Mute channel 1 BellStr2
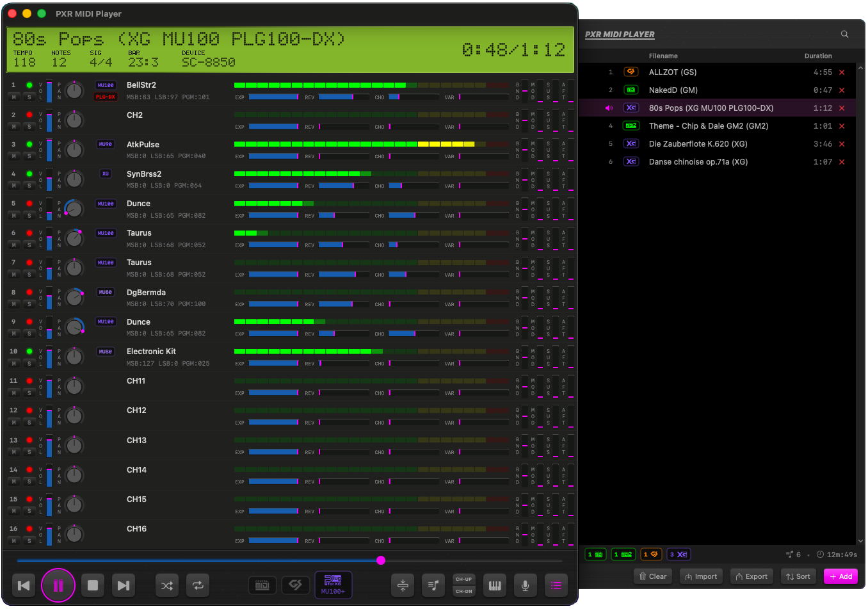868x609 pixels. [14, 97]
